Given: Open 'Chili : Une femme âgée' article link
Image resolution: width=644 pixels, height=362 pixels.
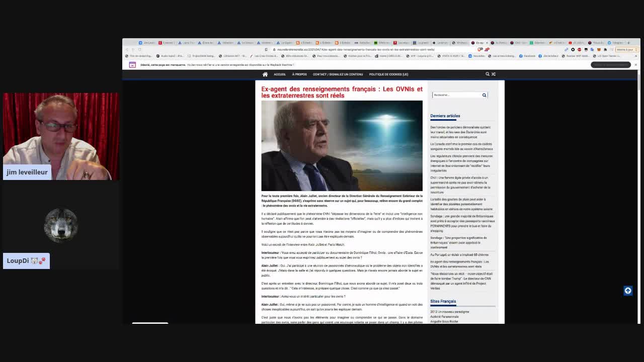Looking at the screenshot, I should tap(460, 185).
